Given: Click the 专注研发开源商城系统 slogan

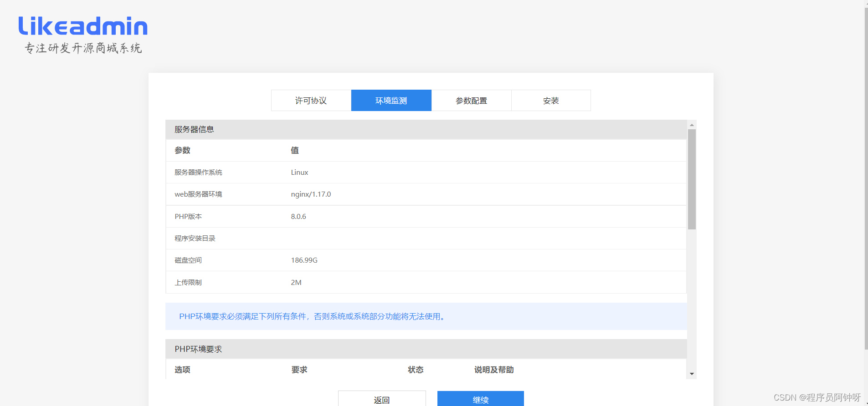Looking at the screenshot, I should click(83, 48).
